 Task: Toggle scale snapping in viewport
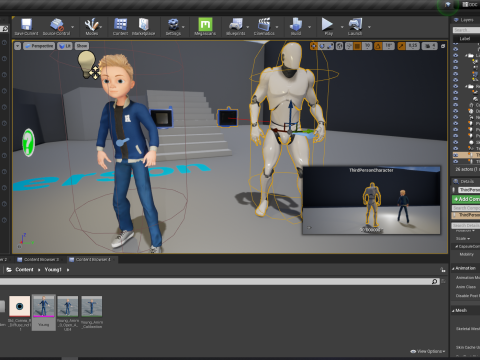tap(401, 46)
